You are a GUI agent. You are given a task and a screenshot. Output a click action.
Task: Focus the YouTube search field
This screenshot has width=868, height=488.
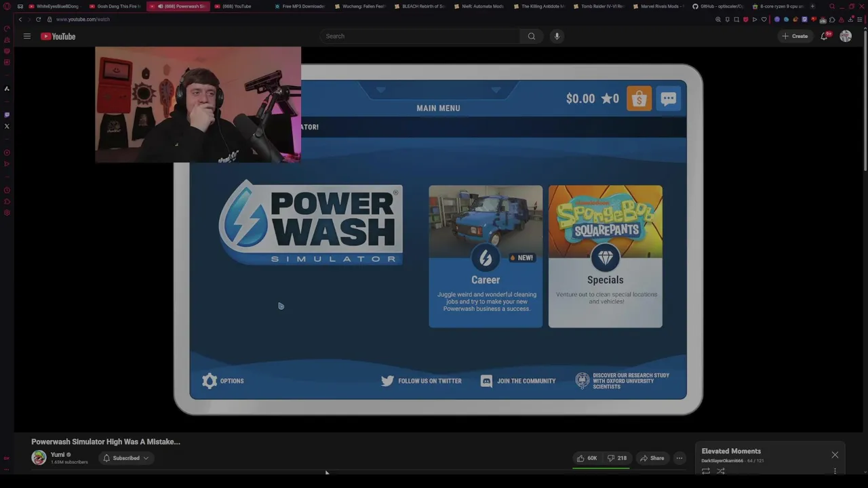tap(420, 36)
